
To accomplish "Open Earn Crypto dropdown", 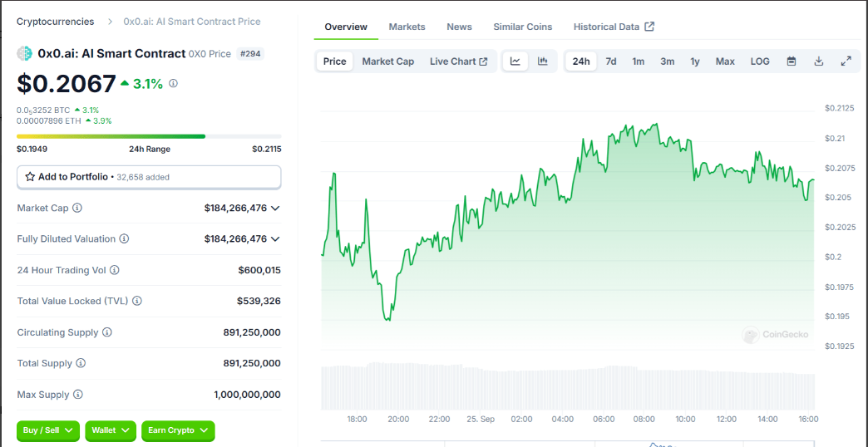I will pyautogui.click(x=178, y=430).
